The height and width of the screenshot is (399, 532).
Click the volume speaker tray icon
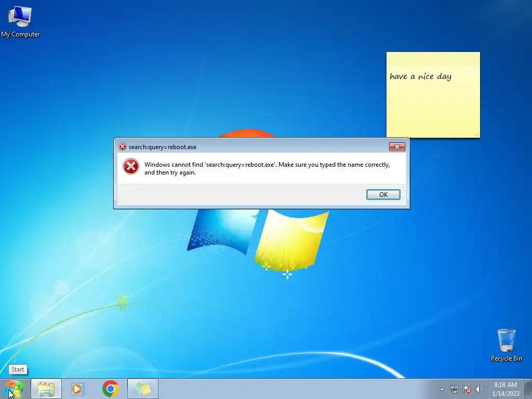pos(479,389)
